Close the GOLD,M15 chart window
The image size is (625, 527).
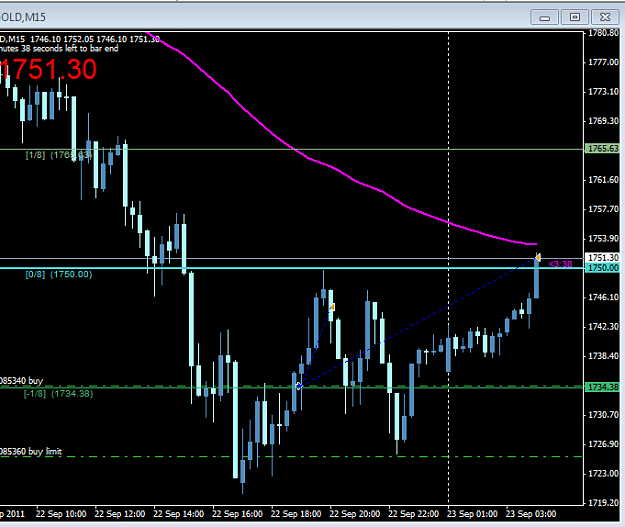pyautogui.click(x=605, y=17)
